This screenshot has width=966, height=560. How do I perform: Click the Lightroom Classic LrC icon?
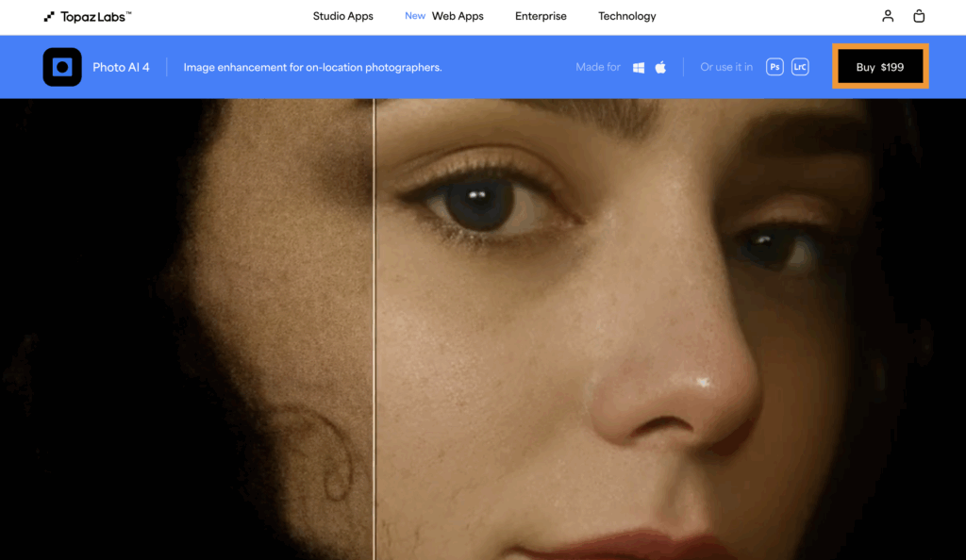click(x=800, y=67)
